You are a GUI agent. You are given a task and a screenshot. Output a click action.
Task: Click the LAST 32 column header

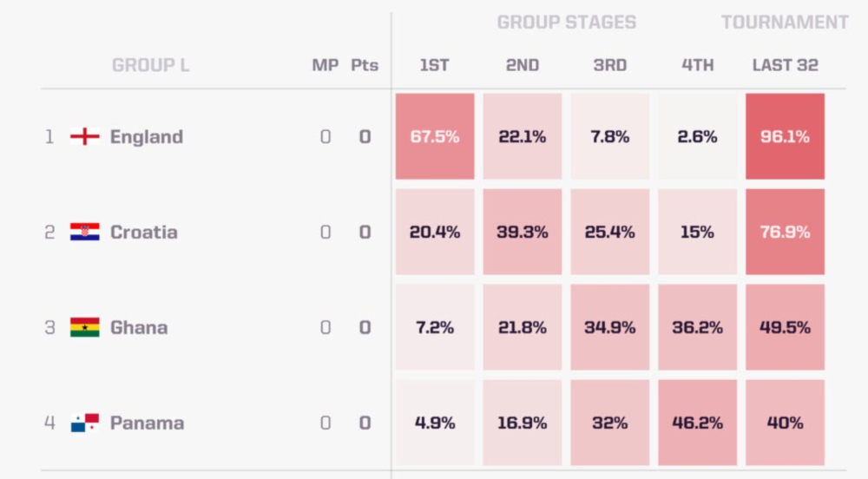coord(785,65)
